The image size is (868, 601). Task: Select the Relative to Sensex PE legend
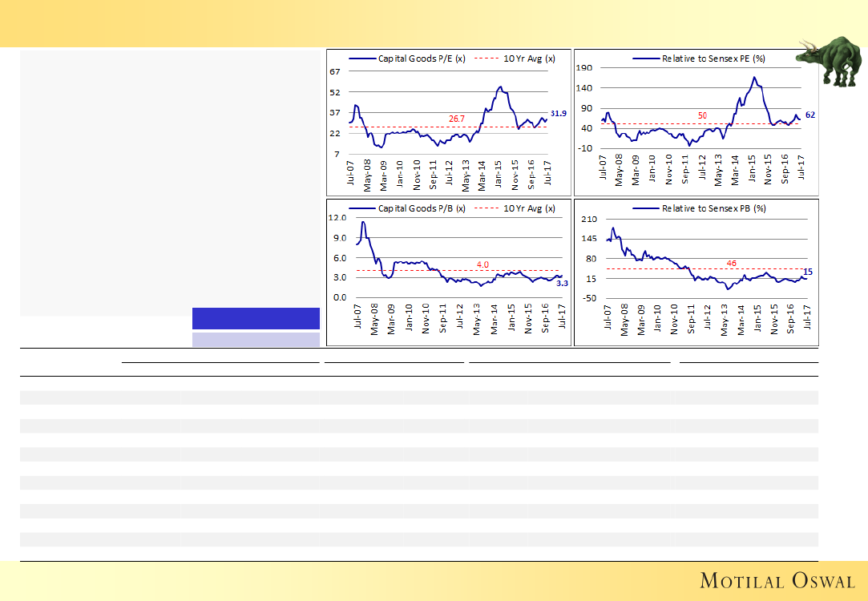point(698,58)
